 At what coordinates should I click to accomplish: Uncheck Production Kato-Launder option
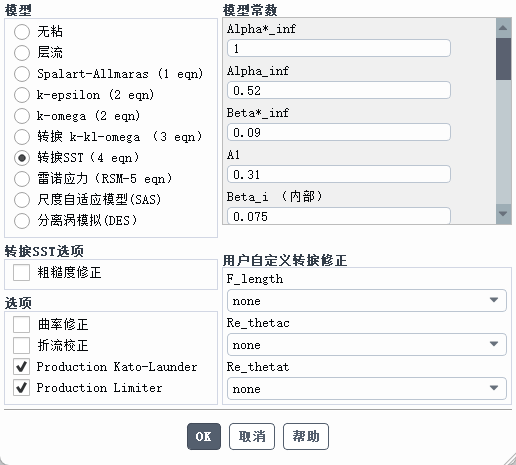click(21, 367)
